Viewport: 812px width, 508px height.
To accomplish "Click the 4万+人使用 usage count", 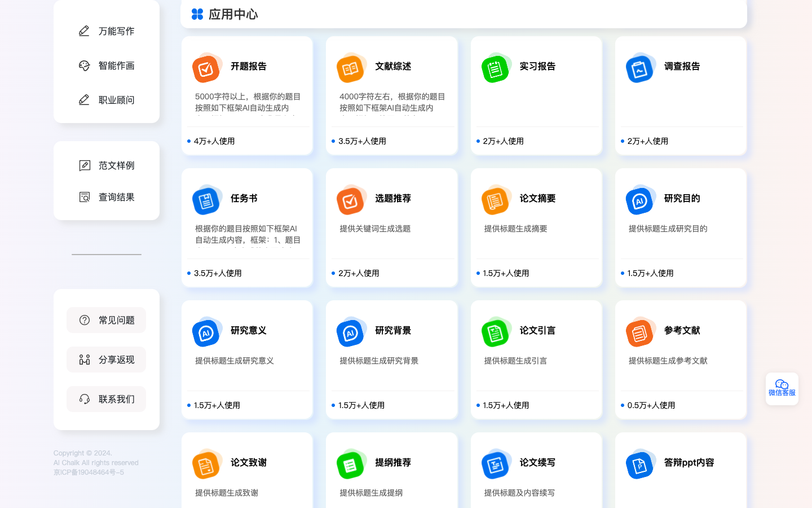I will (x=214, y=141).
